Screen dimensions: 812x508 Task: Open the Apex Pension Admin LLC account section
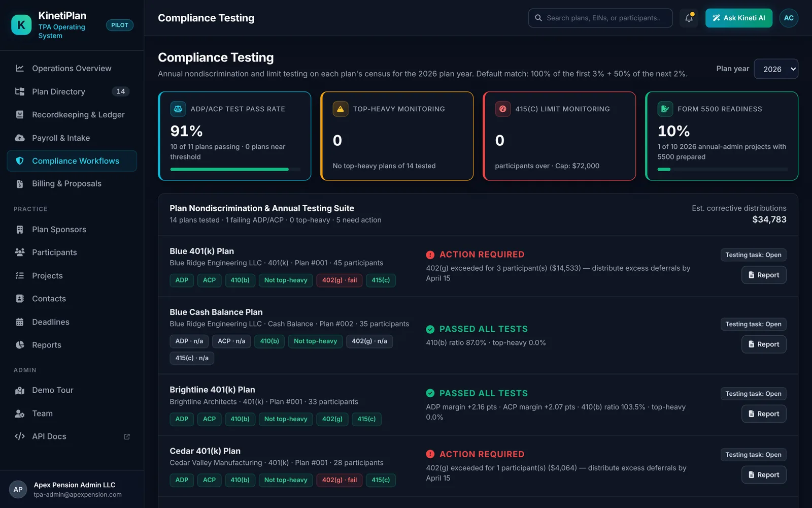72,489
